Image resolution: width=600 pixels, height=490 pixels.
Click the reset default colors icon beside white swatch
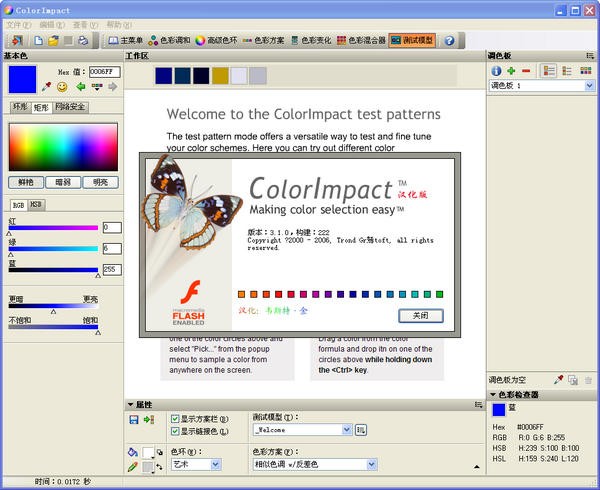(x=160, y=452)
